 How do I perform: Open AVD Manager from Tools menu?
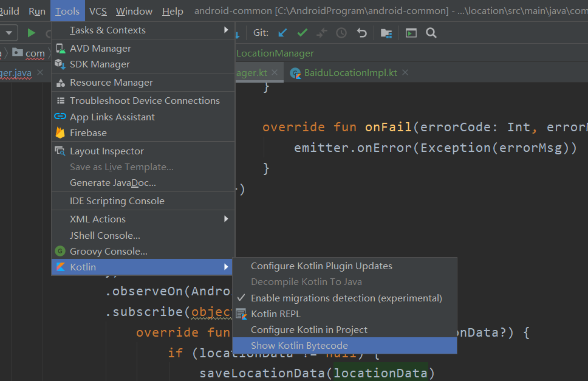[143, 49]
